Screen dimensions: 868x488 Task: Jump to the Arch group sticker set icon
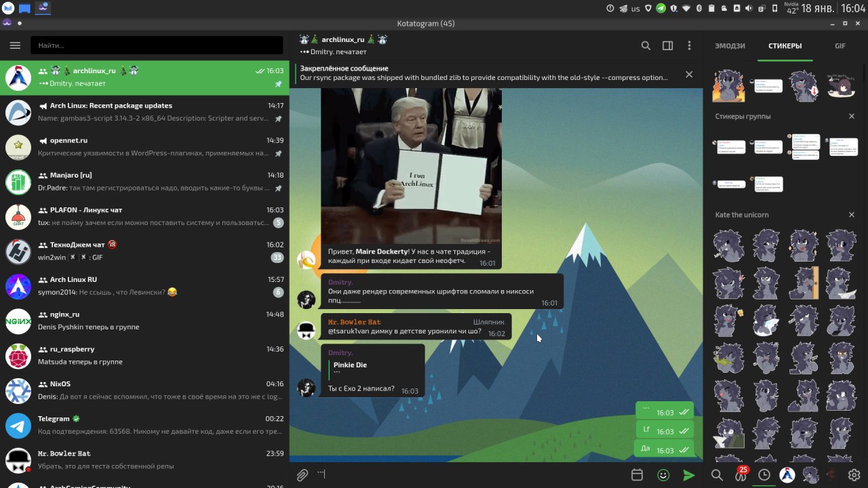pyautogui.click(x=787, y=475)
